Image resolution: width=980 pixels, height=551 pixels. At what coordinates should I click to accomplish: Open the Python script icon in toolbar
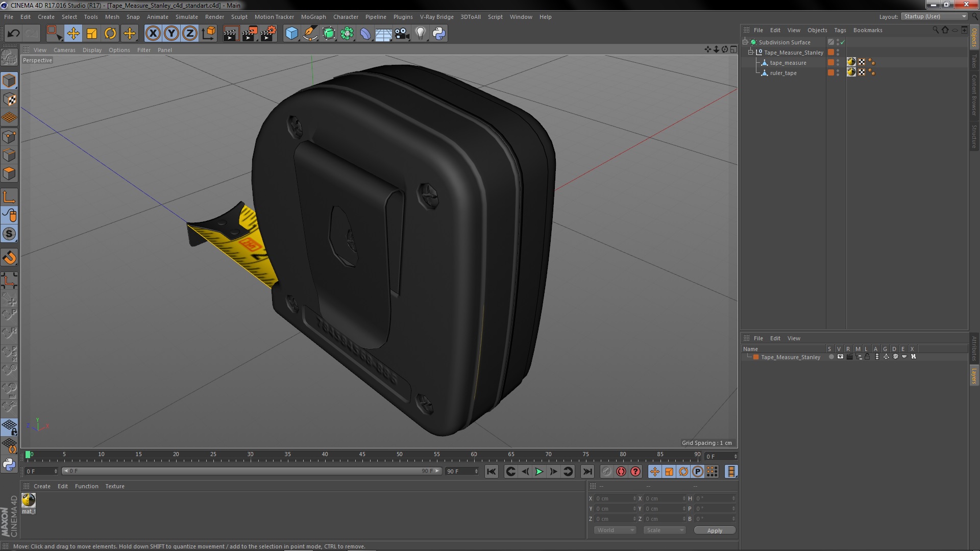click(439, 34)
